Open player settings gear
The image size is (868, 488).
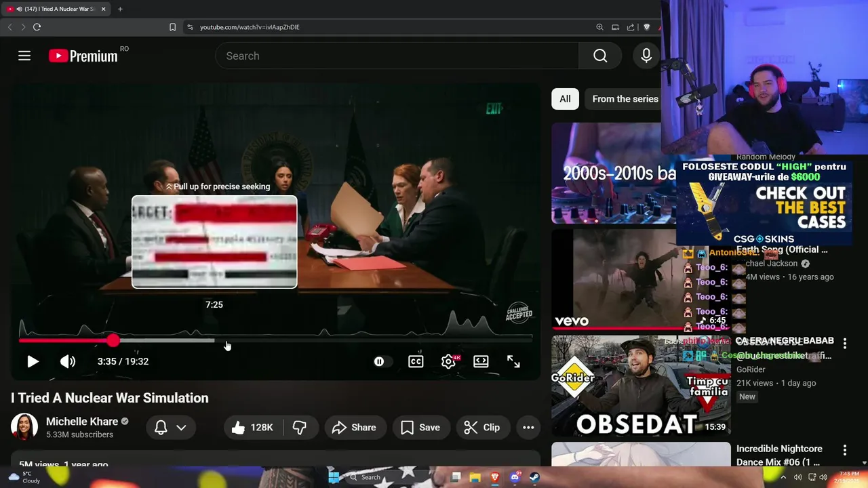(448, 361)
